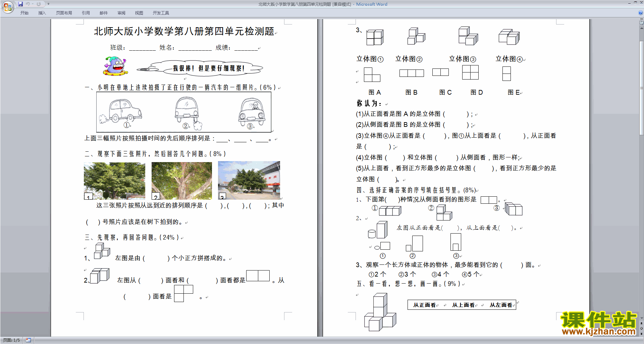Image resolution: width=644 pixels, height=344 pixels.
Task: Click the label 立体图③
Action: [463, 59]
